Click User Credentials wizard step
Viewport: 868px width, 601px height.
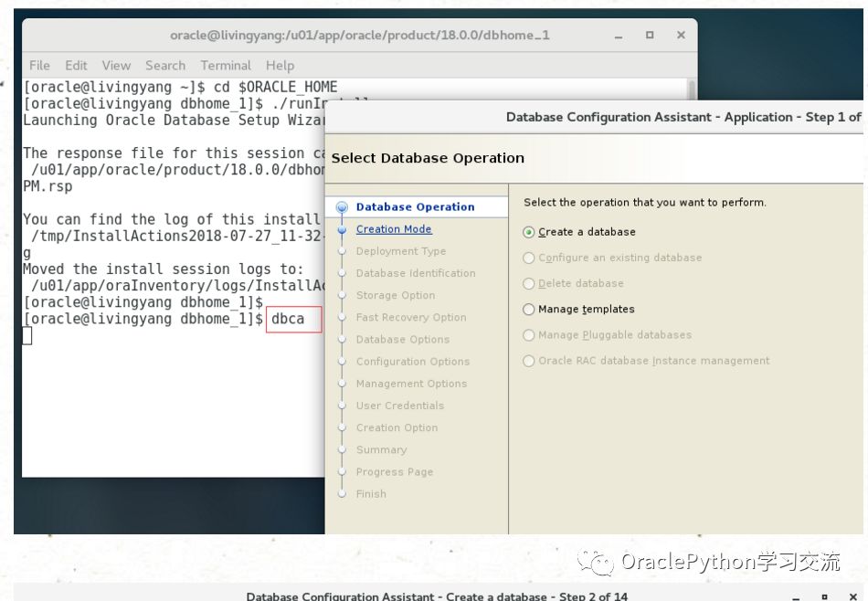399,406
